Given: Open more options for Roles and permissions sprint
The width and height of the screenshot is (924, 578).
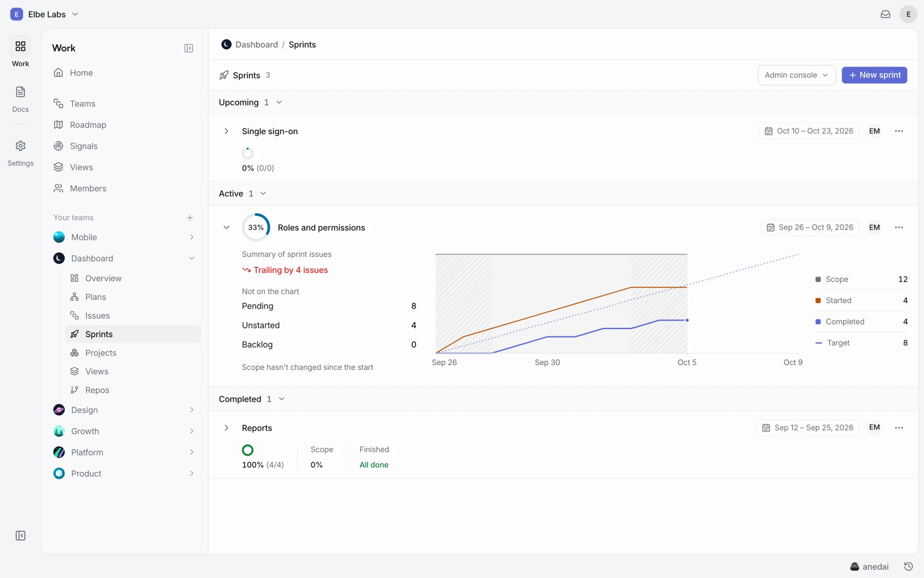Looking at the screenshot, I should click(899, 227).
